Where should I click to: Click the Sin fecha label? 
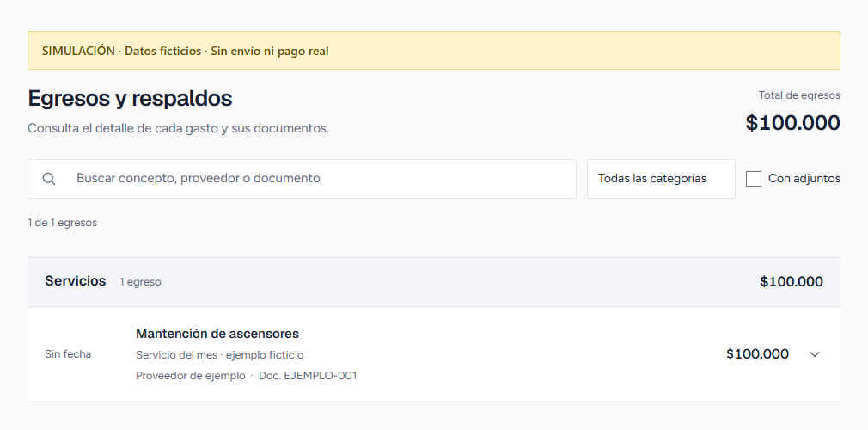pyautogui.click(x=68, y=354)
